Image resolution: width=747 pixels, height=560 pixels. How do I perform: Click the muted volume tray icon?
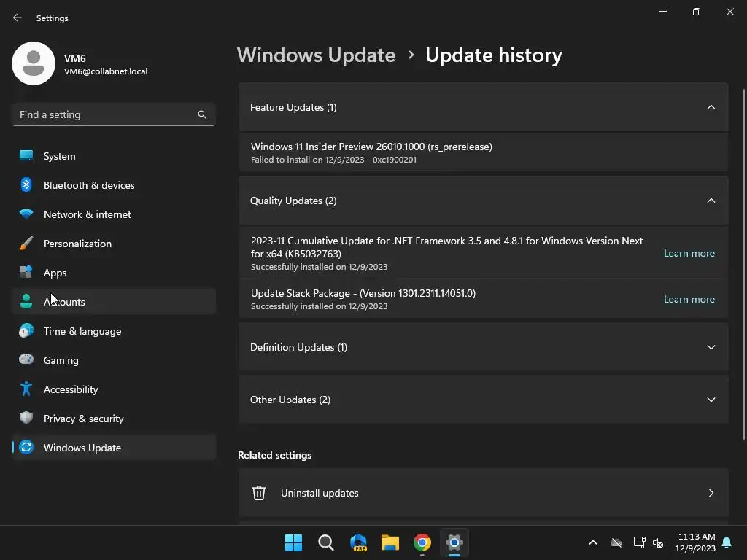point(658,542)
